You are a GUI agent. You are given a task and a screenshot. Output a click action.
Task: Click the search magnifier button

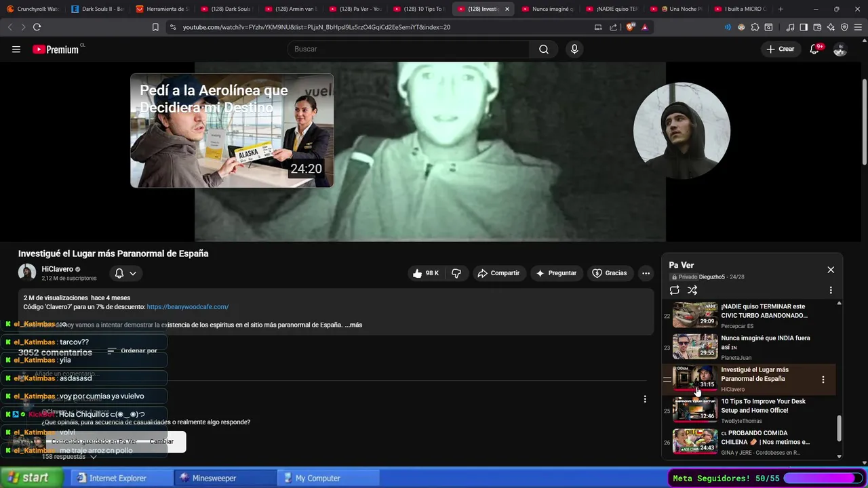(544, 49)
